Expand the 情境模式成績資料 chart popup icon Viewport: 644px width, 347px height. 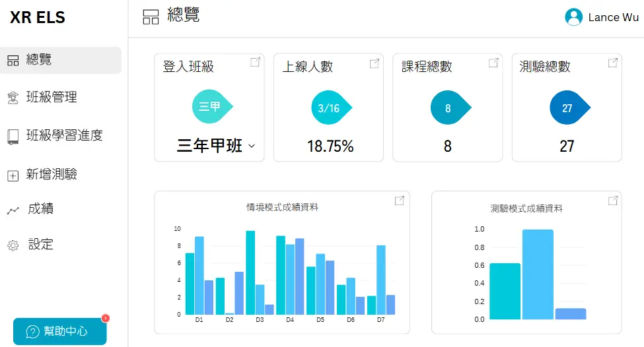(400, 201)
